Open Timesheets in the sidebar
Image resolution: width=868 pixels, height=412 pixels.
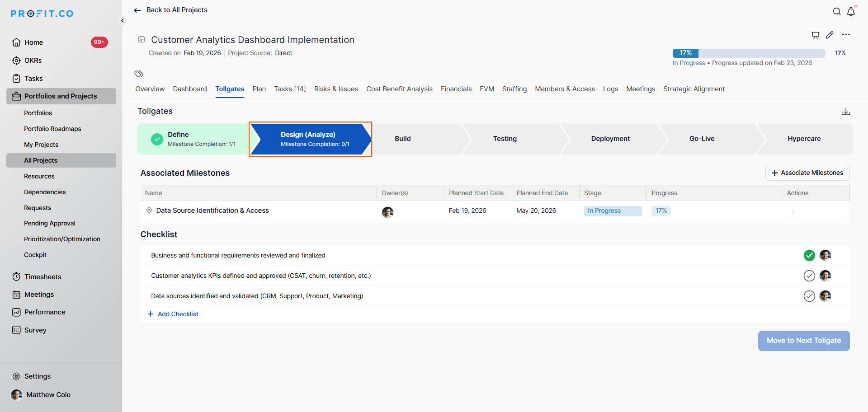[42, 276]
